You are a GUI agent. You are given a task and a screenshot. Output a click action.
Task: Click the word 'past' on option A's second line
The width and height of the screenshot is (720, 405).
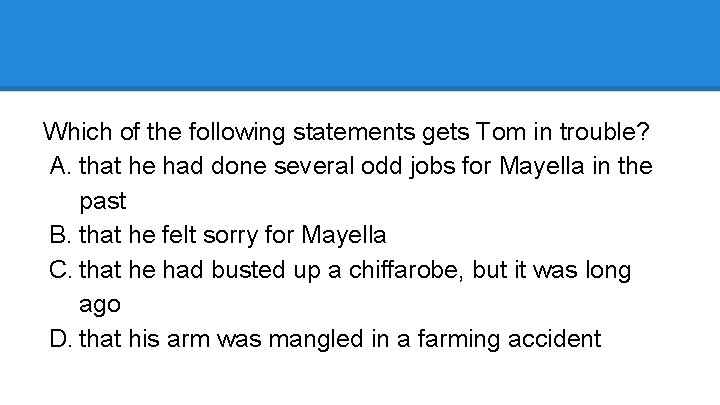tap(103, 202)
